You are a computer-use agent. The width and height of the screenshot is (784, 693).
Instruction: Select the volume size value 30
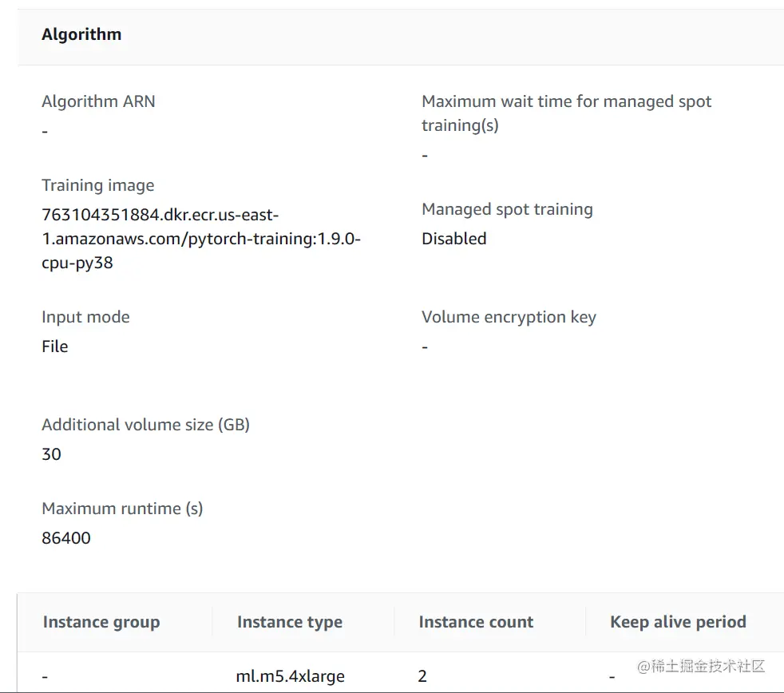tap(51, 454)
